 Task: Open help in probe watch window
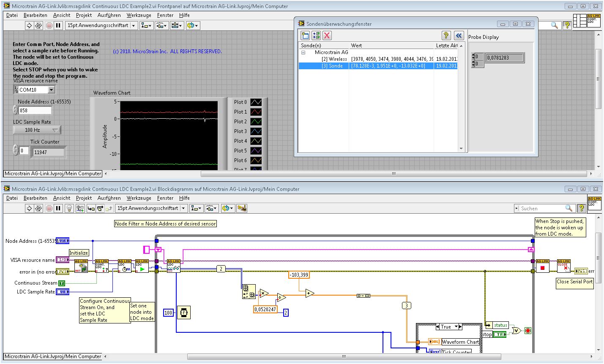point(446,35)
